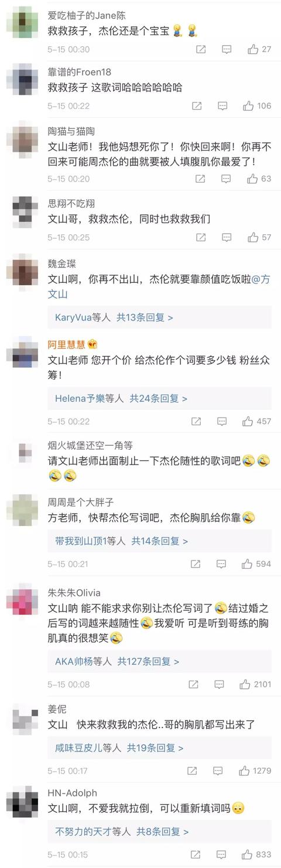Toggle like on the 594-like comment
This screenshot has height=868, width=281.
tap(247, 564)
